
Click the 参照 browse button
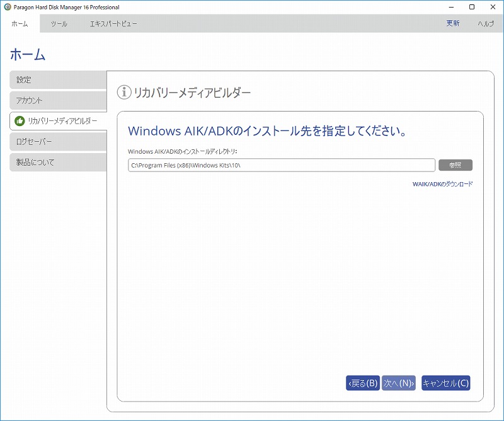coord(455,165)
